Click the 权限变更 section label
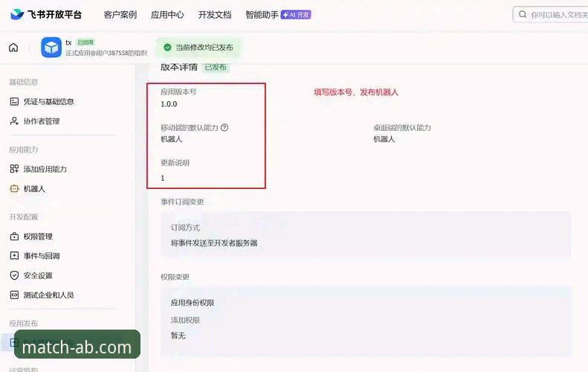The image size is (588, 372). point(175,277)
